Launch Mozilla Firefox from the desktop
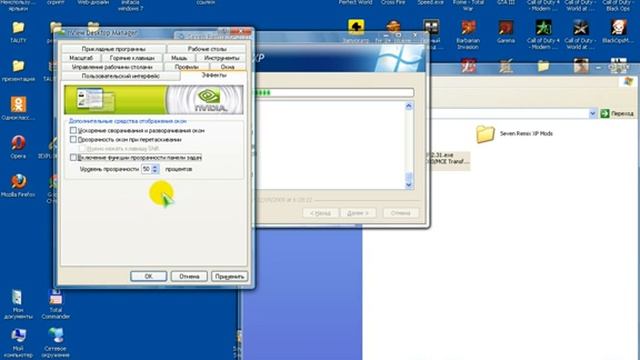The image size is (640, 360). (18, 185)
